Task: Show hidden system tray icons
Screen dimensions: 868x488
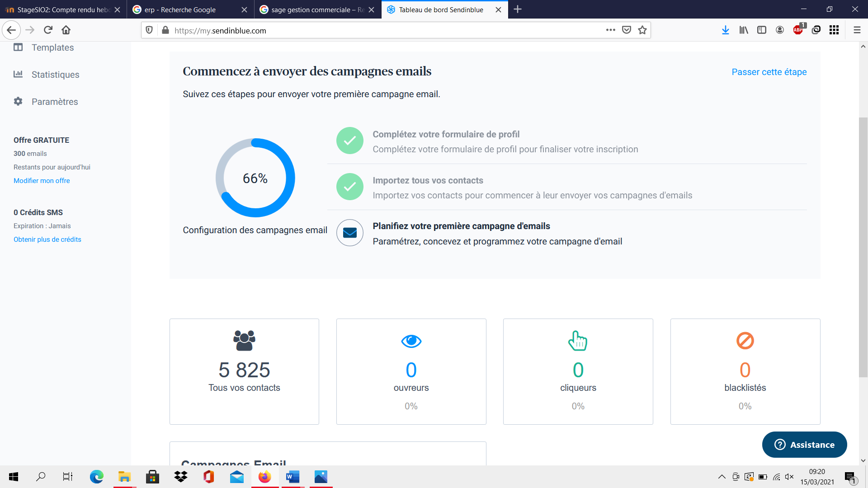Action: pos(722,477)
